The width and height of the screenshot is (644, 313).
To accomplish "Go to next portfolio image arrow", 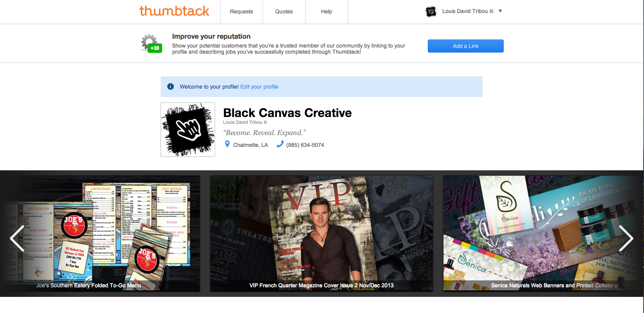I will [x=626, y=238].
